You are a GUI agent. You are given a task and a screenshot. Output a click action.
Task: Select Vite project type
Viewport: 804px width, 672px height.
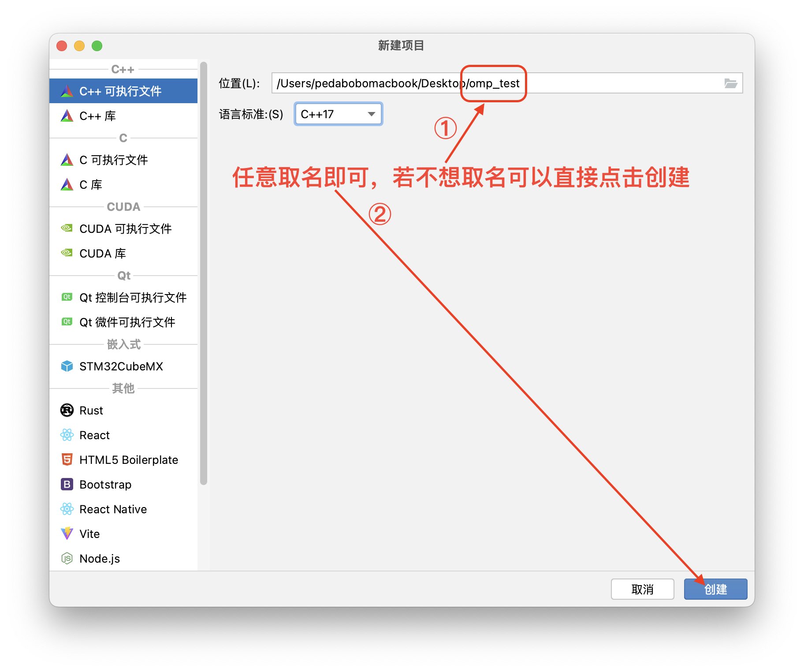pyautogui.click(x=123, y=534)
